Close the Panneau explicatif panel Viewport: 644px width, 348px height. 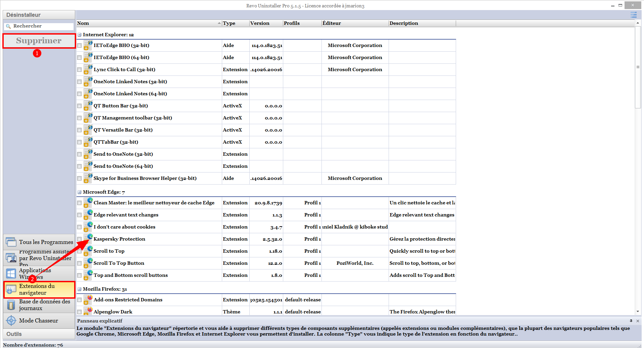click(638, 321)
